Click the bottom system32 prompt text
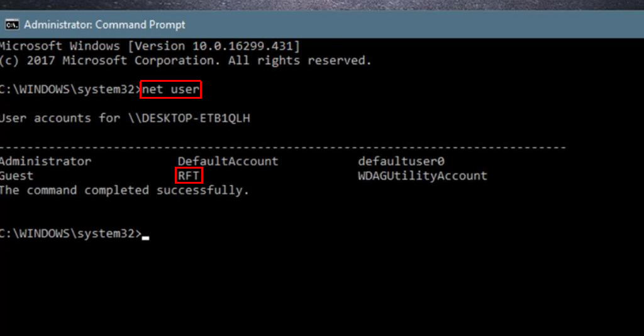 (70, 233)
